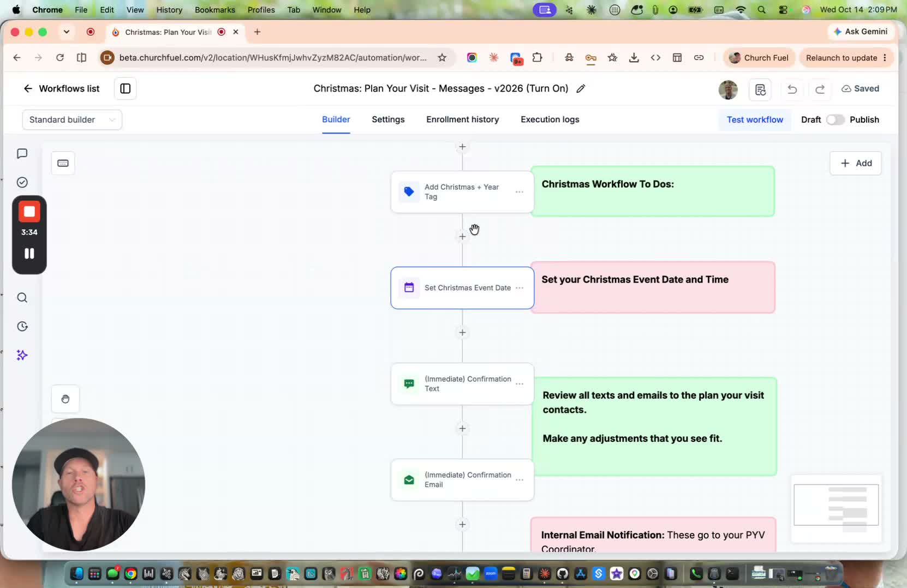
Task: Open the Execution logs tab
Action: 550,119
